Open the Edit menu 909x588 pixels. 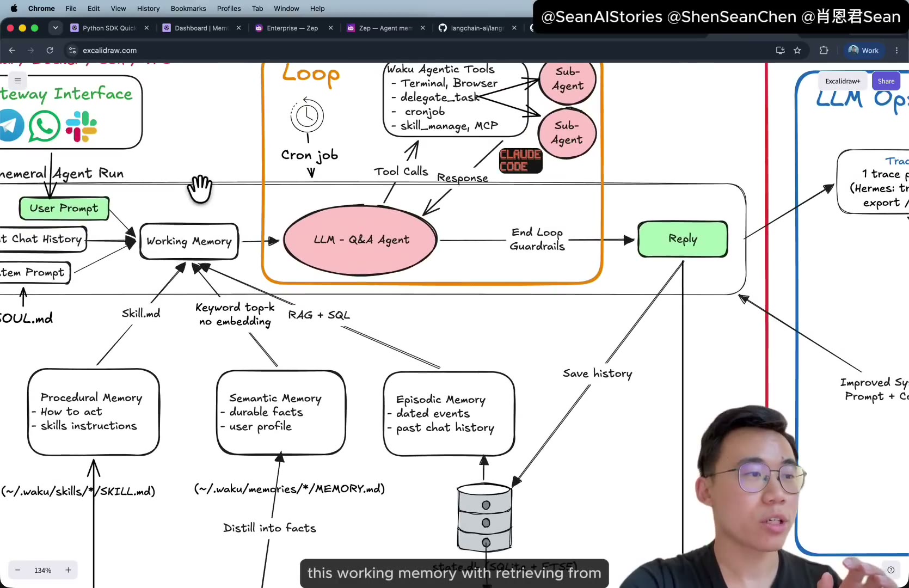click(x=94, y=8)
